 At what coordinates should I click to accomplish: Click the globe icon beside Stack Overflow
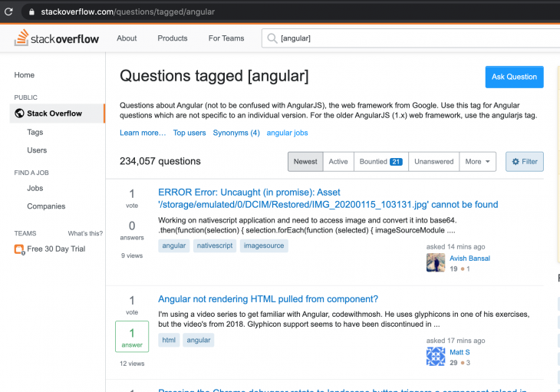coord(19,114)
